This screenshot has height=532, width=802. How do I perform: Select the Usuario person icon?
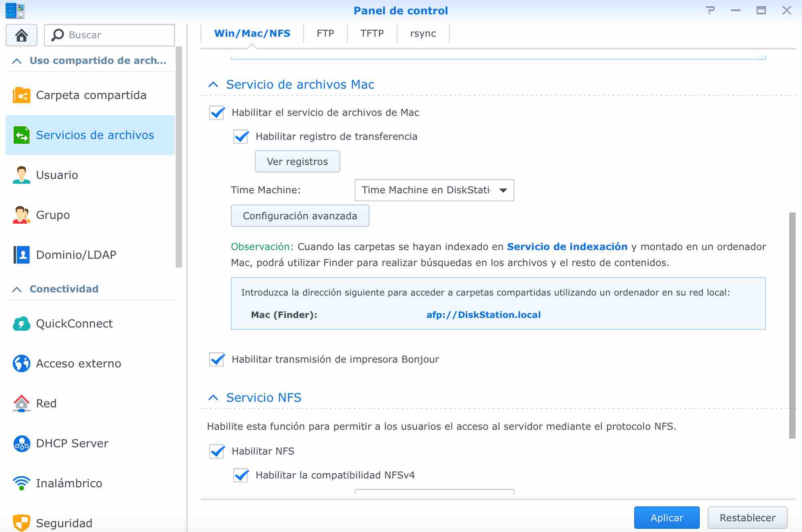click(22, 175)
